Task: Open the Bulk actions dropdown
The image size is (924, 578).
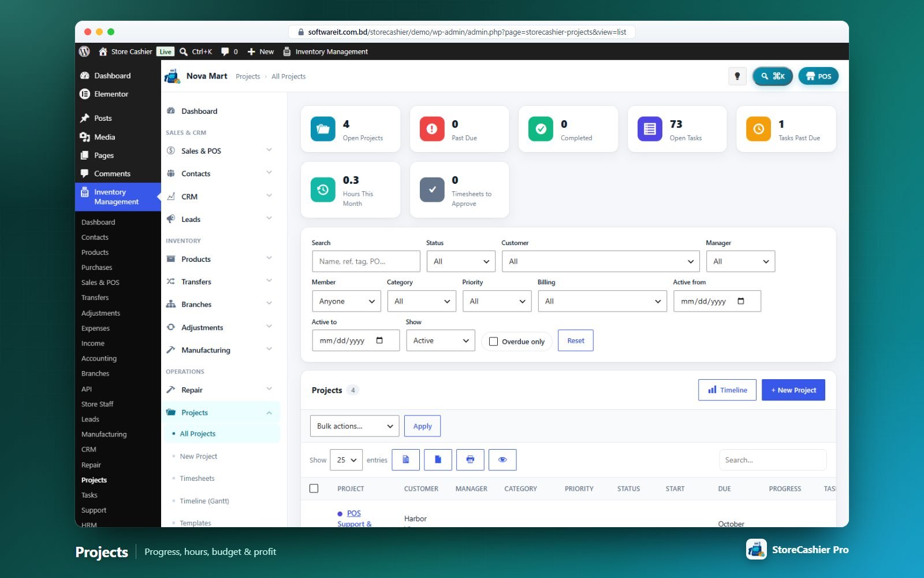Action: point(355,426)
